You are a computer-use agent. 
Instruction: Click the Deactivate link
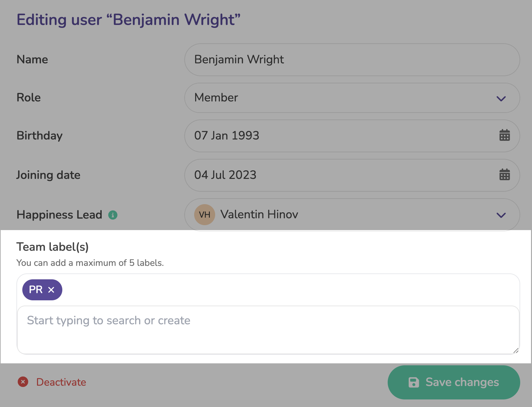click(61, 382)
